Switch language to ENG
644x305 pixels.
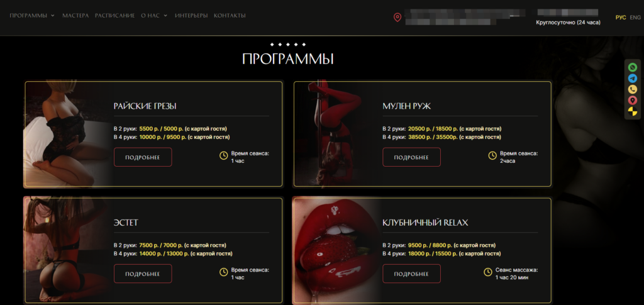pyautogui.click(x=635, y=17)
